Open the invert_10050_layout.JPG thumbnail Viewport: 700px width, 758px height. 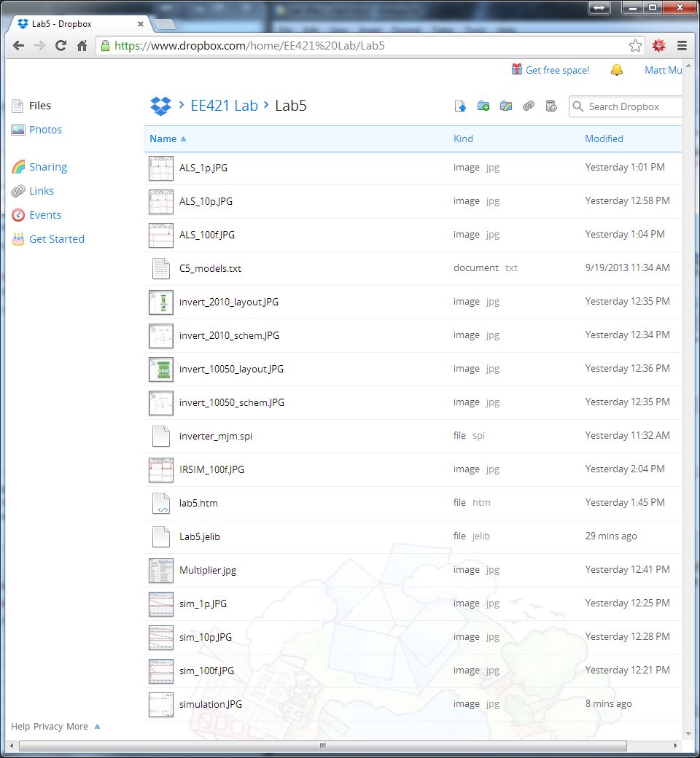[x=161, y=370]
